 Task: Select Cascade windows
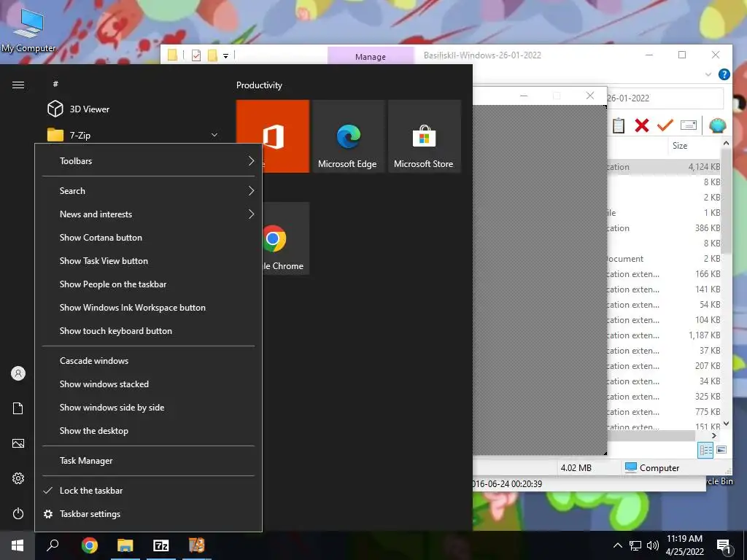[149, 361]
